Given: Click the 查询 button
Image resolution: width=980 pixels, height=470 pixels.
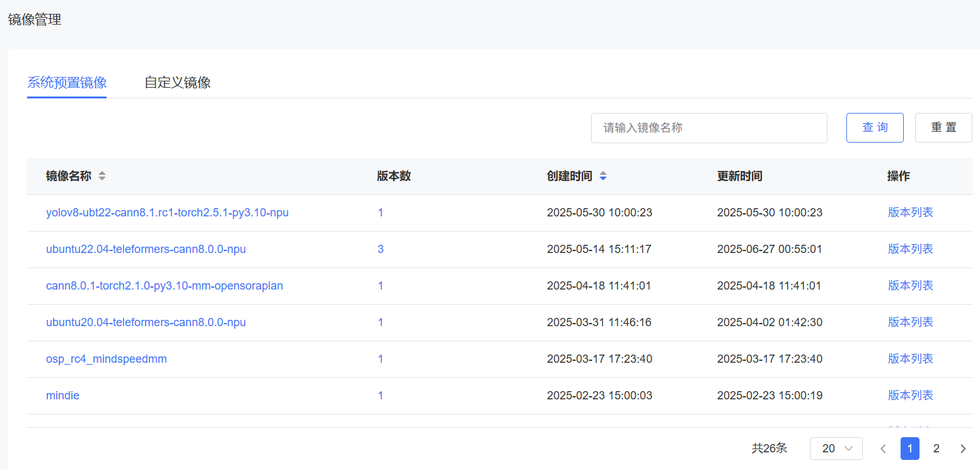Looking at the screenshot, I should 875,128.
